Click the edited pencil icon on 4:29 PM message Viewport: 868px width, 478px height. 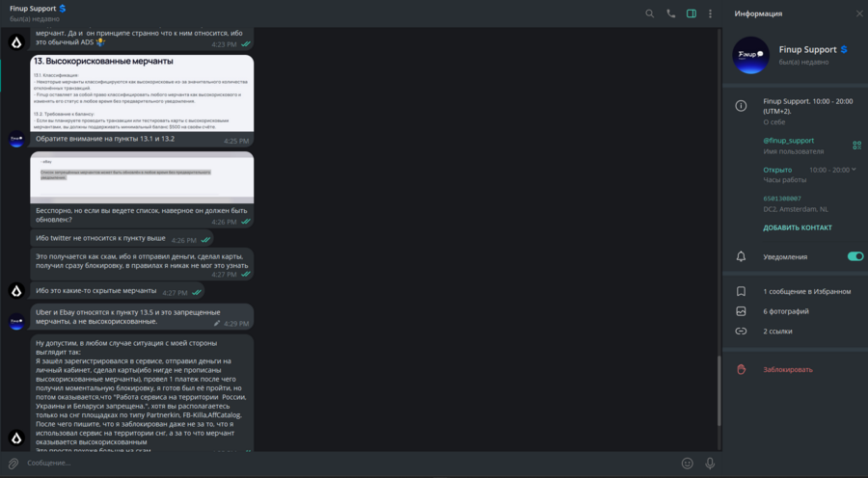(217, 323)
